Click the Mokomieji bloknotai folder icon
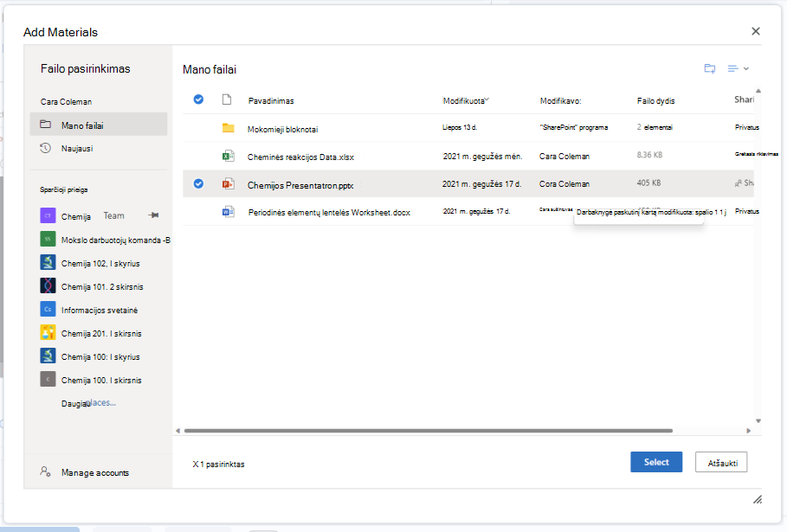The width and height of the screenshot is (787, 532). (x=229, y=128)
